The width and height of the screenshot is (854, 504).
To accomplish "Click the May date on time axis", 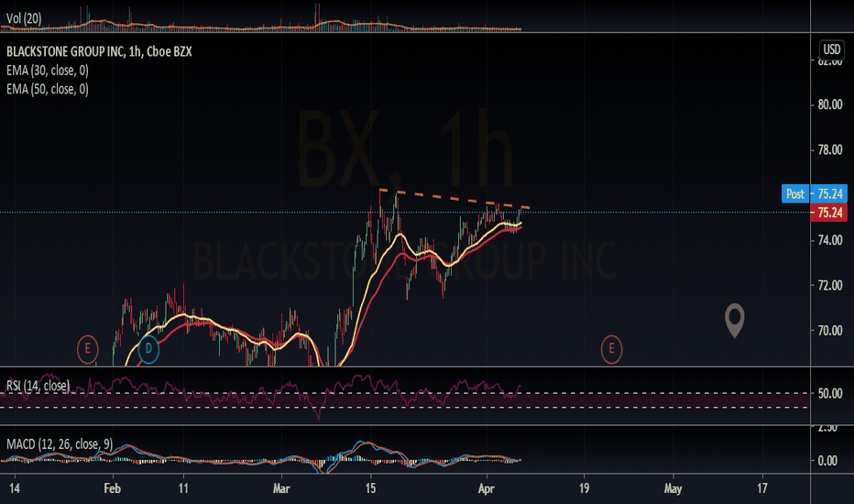I will [x=673, y=488].
